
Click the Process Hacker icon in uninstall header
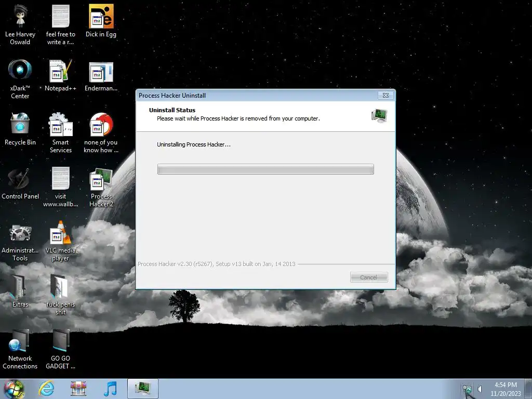point(379,116)
